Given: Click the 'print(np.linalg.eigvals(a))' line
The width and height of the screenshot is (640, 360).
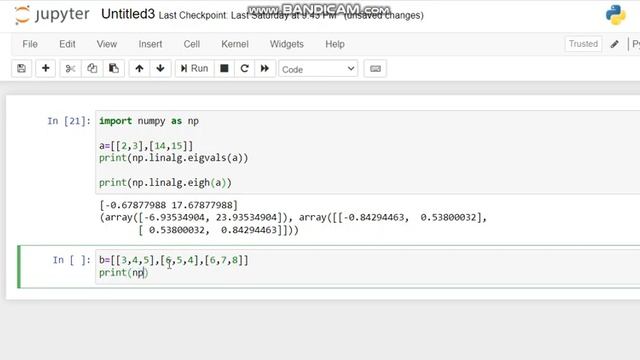Looking at the screenshot, I should tap(173, 158).
